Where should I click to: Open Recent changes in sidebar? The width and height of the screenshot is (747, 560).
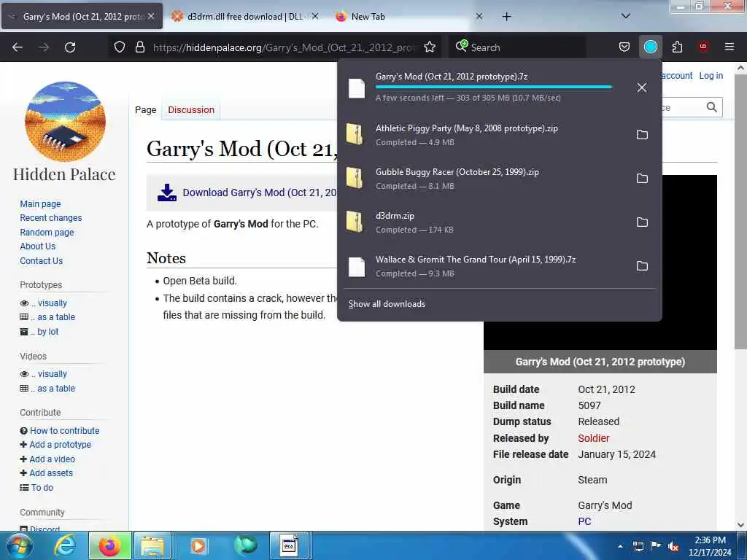point(51,218)
